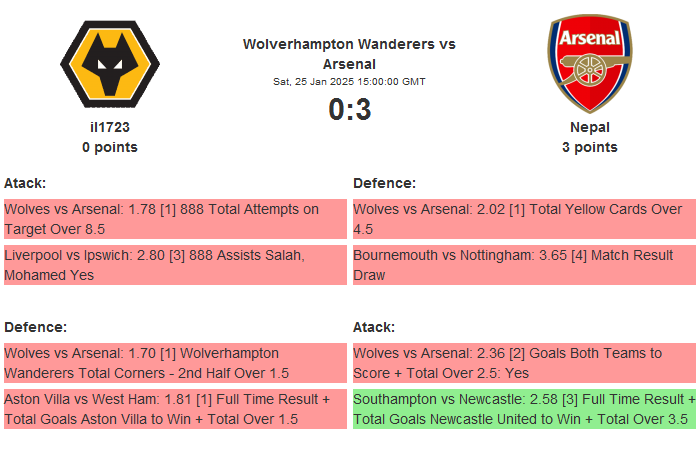Click the right Defence heading
Screen dimensions: 700x460
[384, 183]
